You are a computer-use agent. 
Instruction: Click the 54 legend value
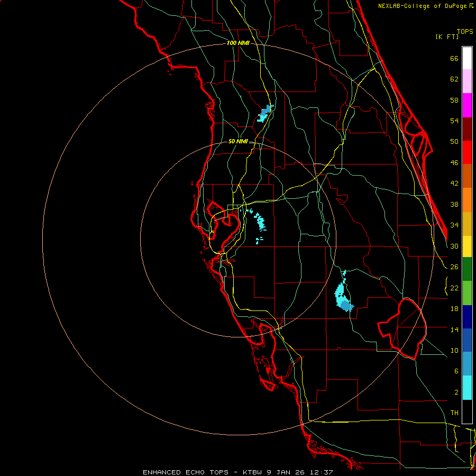[x=454, y=121]
